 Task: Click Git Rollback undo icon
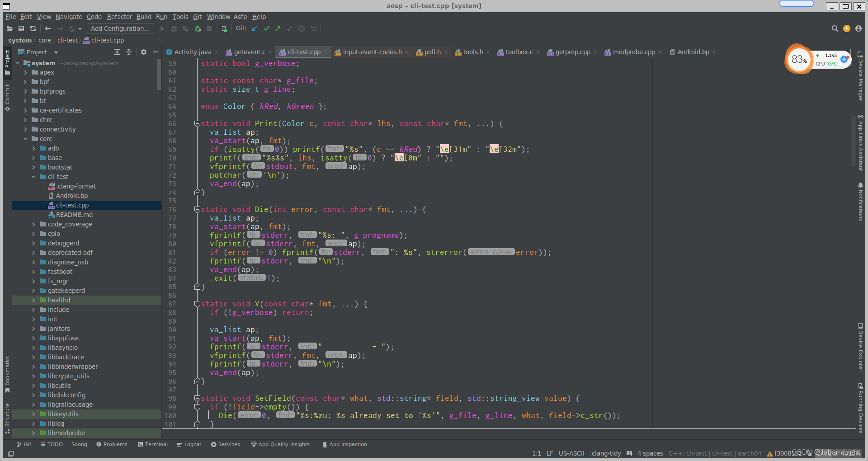click(313, 28)
